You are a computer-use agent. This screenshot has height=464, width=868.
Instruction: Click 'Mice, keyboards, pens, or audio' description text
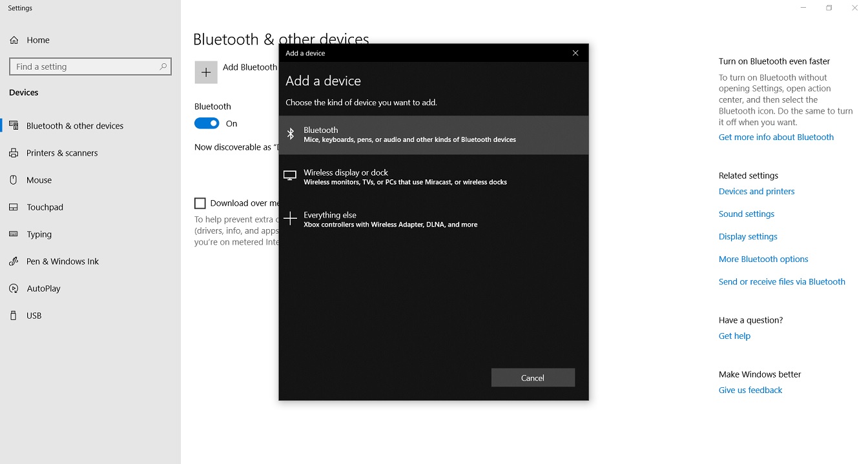pos(410,139)
